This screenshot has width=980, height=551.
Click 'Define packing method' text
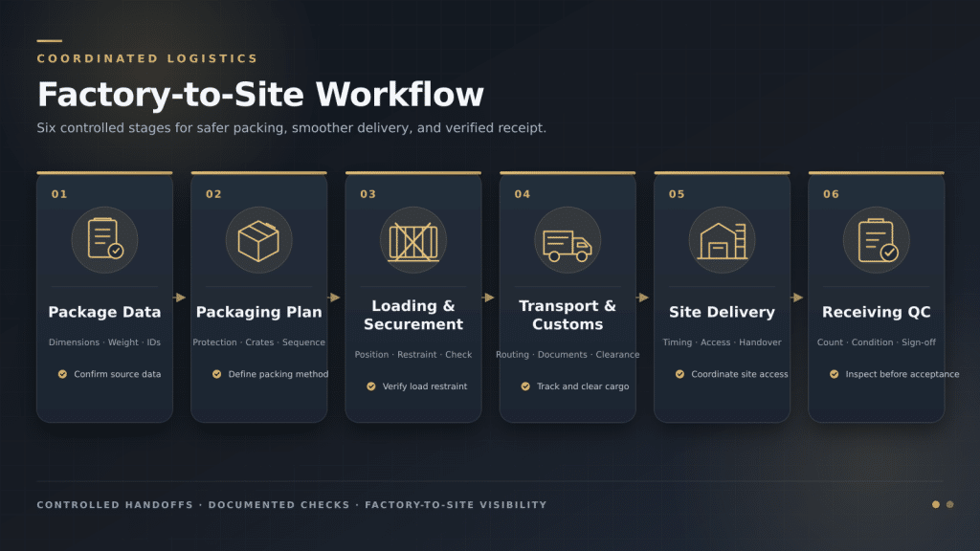[x=278, y=374]
